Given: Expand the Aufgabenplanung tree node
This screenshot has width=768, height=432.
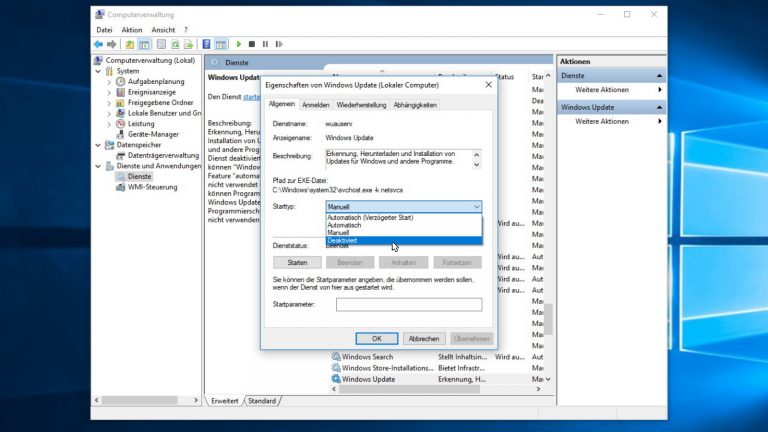Looking at the screenshot, I should click(109, 82).
